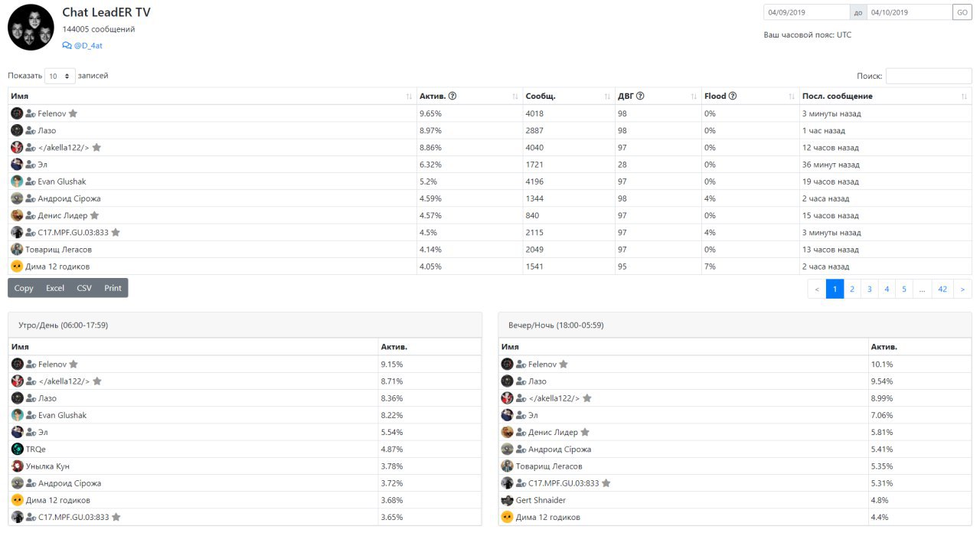Screen dimensions: 980x556
Task: Click the star icon next to Felenov in main table
Action: click(x=73, y=113)
